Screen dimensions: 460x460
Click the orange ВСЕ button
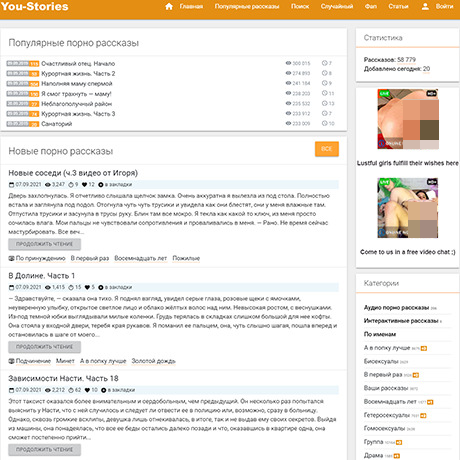point(327,149)
